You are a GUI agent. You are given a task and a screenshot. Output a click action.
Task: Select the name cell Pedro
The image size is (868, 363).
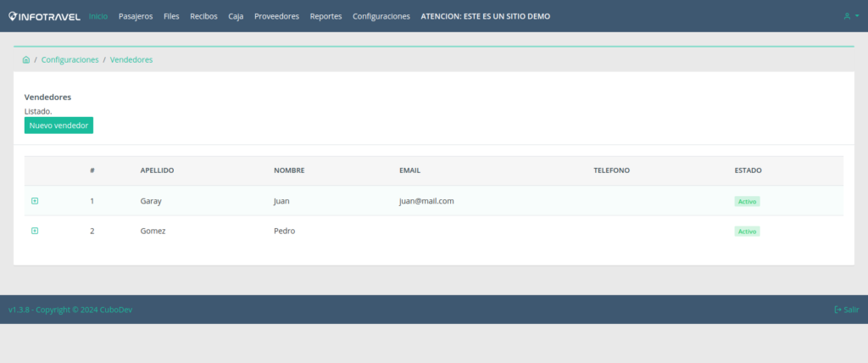pos(285,231)
